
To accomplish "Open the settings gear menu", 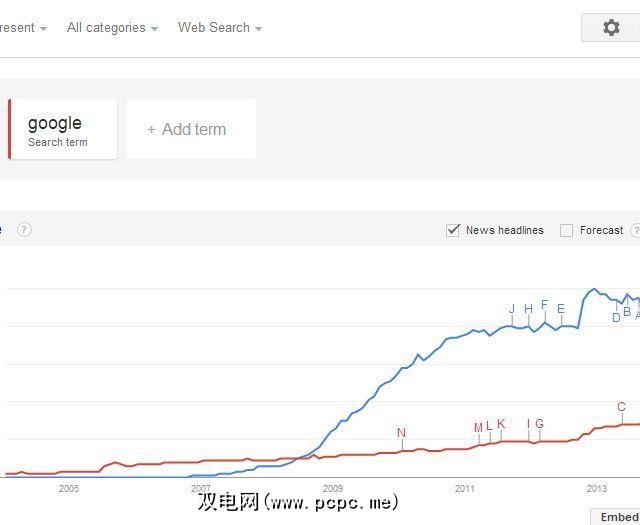I will (611, 28).
